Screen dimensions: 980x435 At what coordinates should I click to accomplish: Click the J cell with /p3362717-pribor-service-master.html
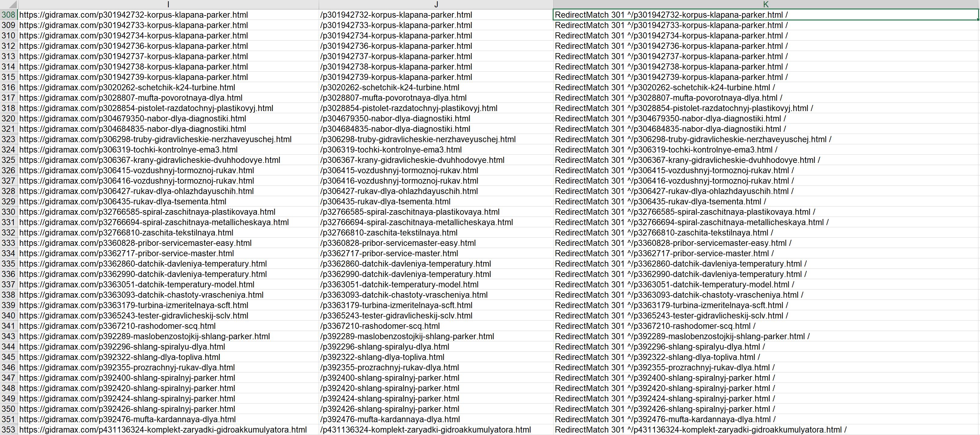pyautogui.click(x=389, y=253)
